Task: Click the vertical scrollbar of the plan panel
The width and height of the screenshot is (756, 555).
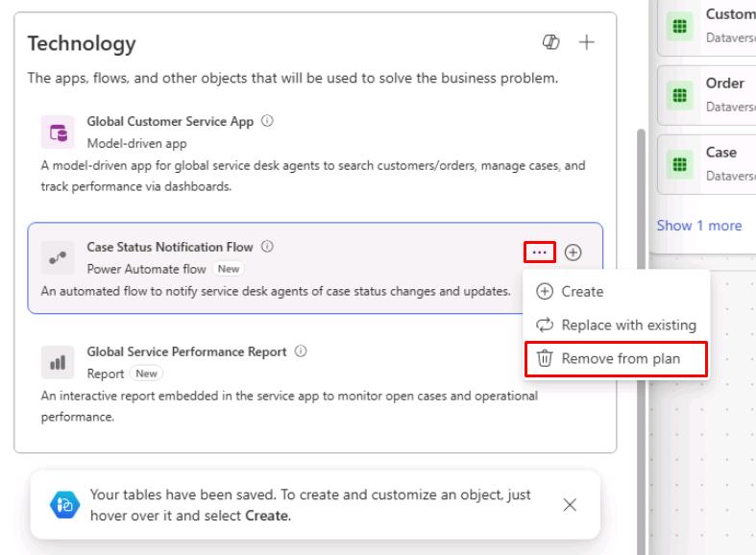Action: [642, 337]
